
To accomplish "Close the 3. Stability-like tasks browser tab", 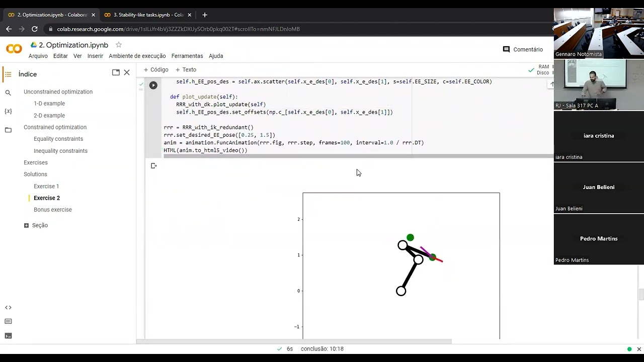I will click(189, 15).
